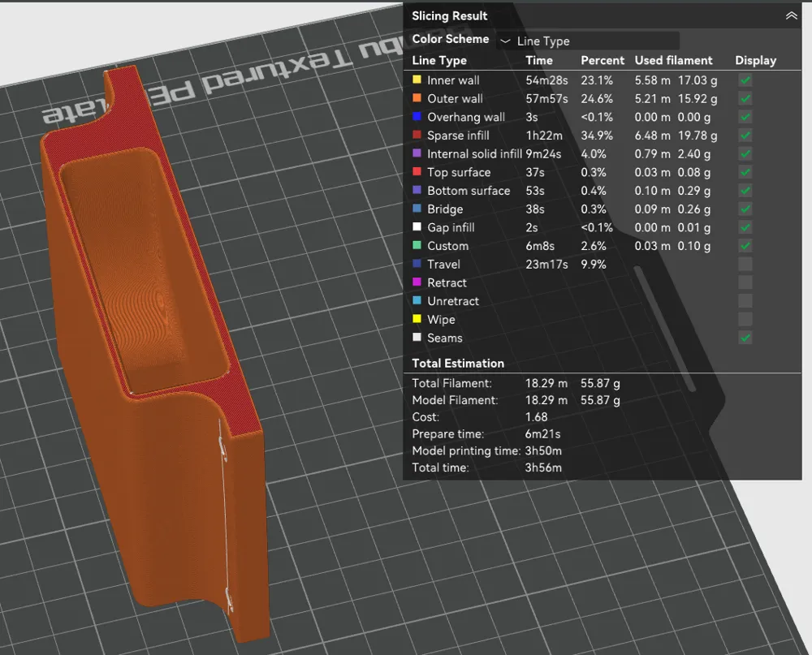Click the Percent column header

(603, 61)
